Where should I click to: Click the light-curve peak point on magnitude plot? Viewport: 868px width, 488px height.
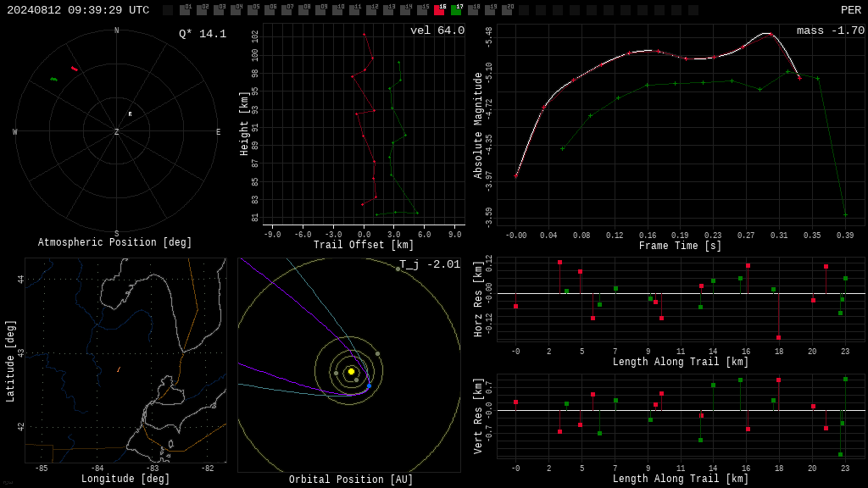pos(771,34)
